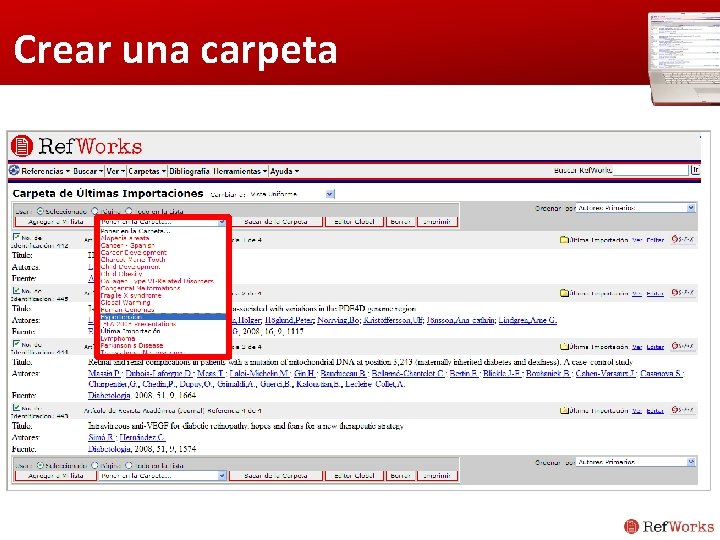Image resolution: width=720 pixels, height=540 pixels.
Task: Open the SFX link icon for reference 445
Action: coord(683,292)
